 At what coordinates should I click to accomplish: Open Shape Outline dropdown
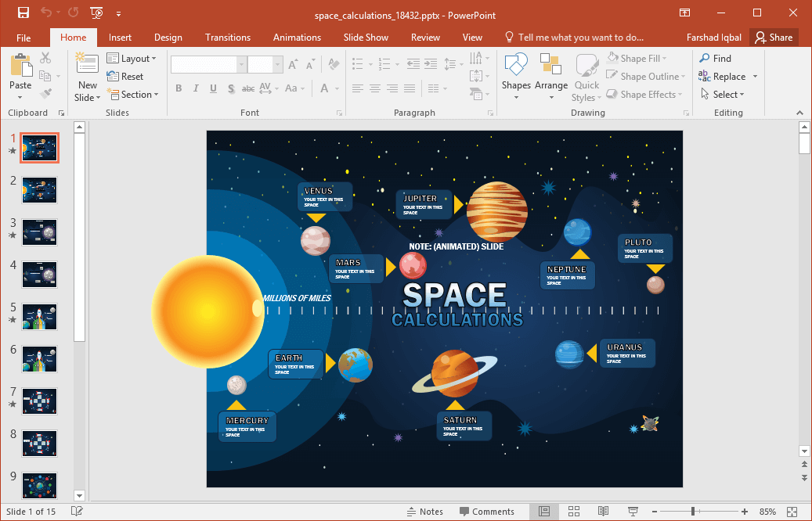tap(646, 76)
